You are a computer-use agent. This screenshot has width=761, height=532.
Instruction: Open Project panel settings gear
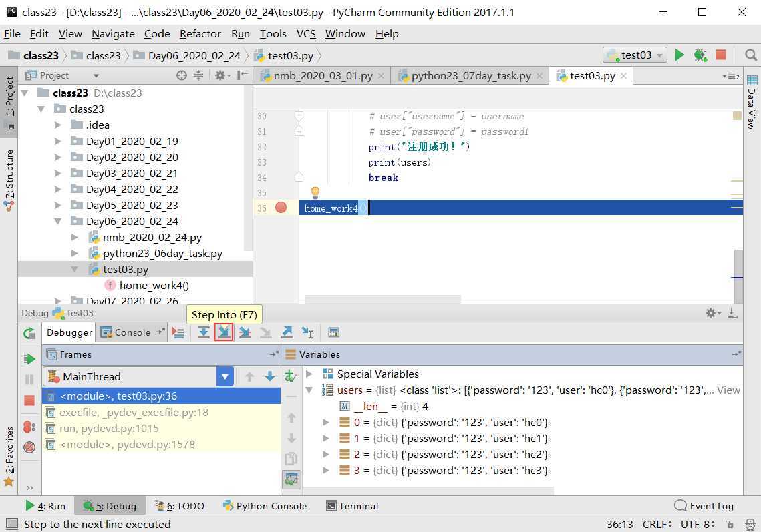(222, 75)
